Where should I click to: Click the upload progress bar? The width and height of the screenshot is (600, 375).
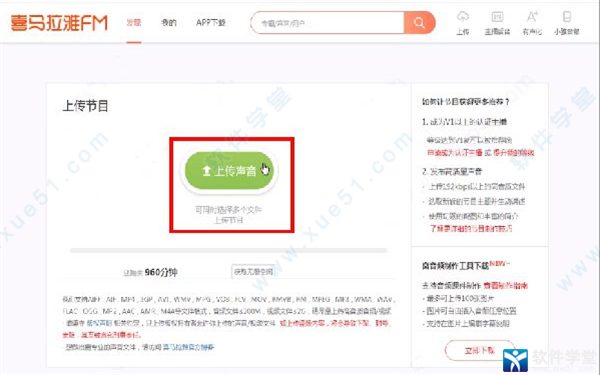pos(229,250)
